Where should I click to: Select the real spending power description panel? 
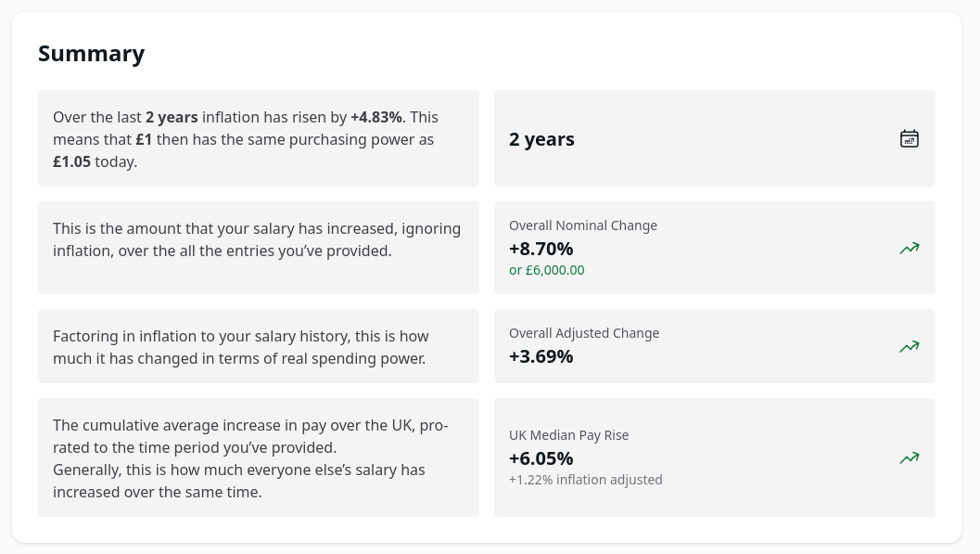pos(259,346)
